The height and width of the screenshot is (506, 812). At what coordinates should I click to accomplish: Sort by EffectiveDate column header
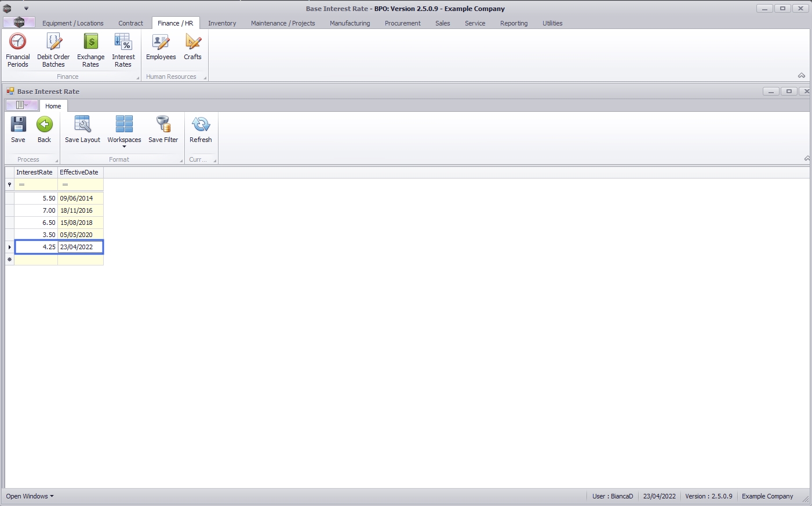81,172
